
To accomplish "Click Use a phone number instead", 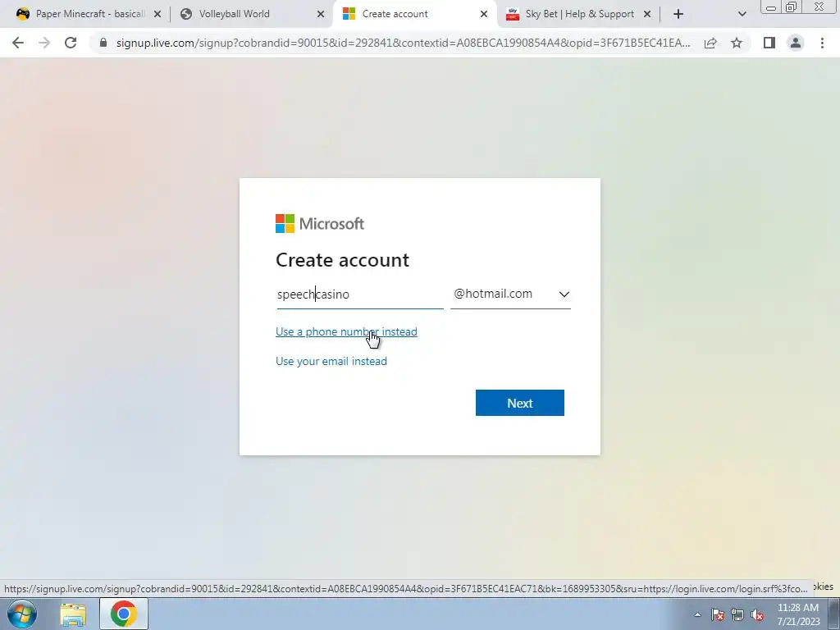I will point(346,331).
